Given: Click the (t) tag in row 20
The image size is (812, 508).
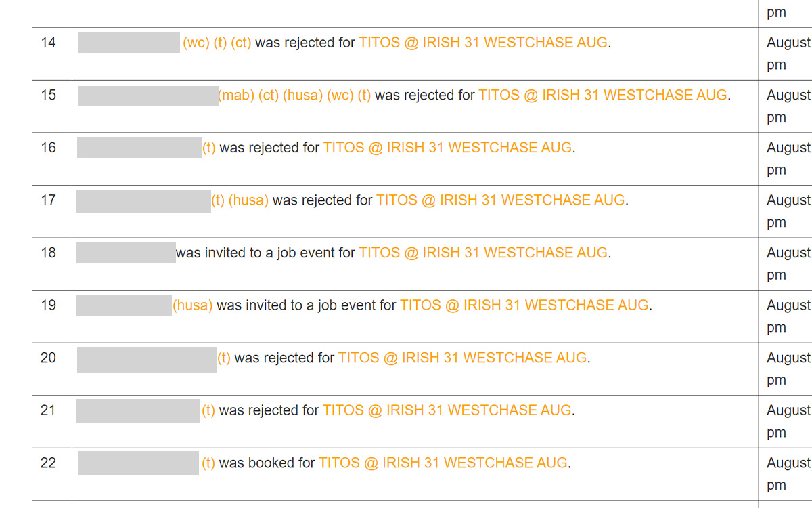Looking at the screenshot, I should (224, 358).
